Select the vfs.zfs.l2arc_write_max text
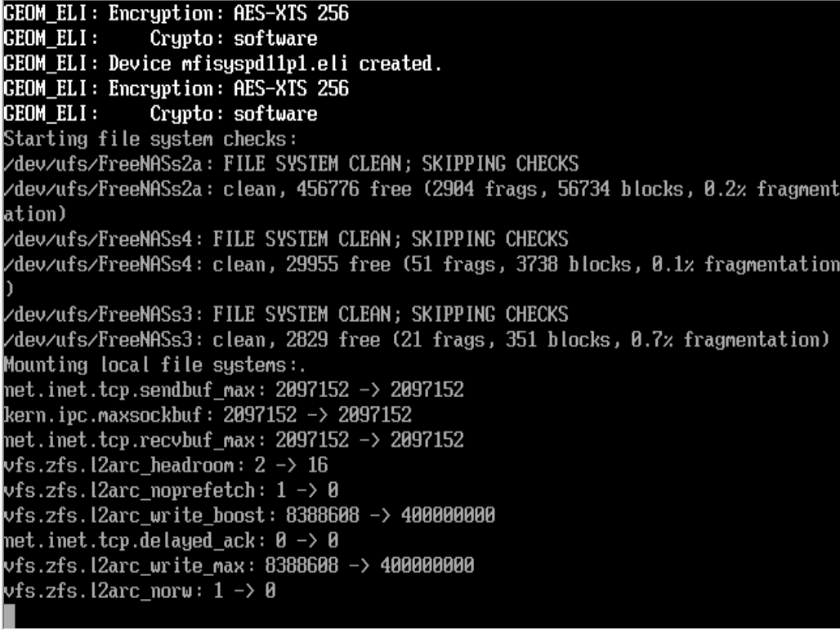 (123, 566)
